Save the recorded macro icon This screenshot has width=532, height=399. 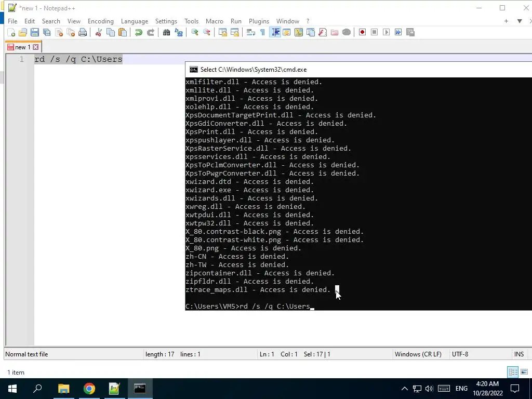[410, 32]
